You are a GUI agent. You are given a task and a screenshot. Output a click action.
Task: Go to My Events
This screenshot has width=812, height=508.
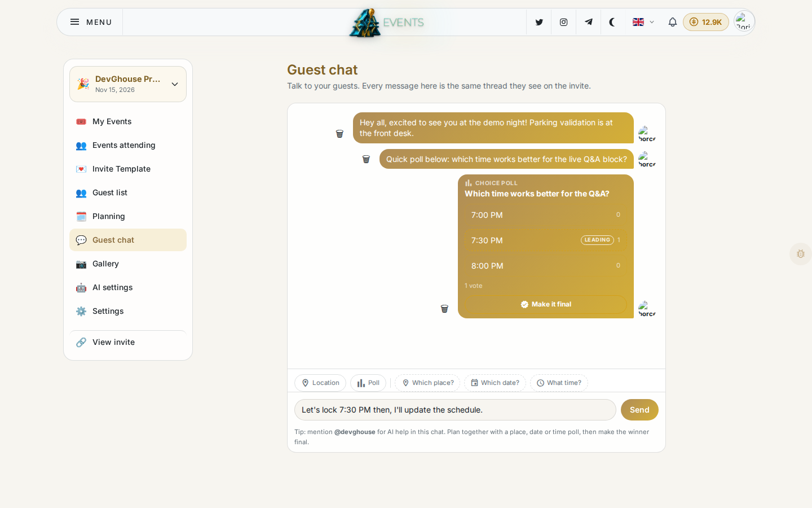coord(128,121)
